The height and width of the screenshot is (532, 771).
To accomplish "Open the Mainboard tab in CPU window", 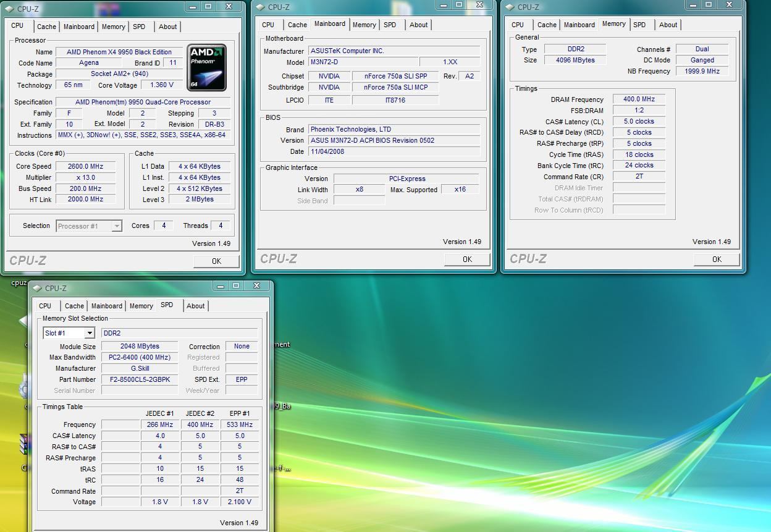I will click(x=79, y=27).
